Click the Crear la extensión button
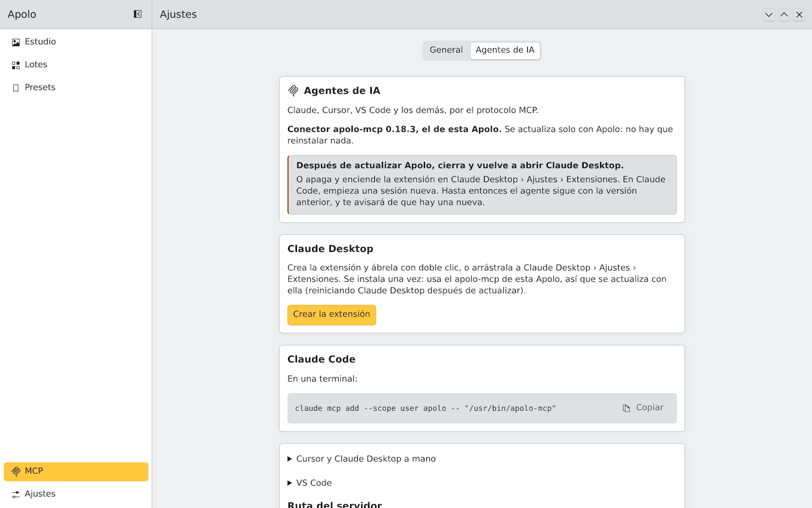This screenshot has width=812, height=508. pyautogui.click(x=332, y=314)
